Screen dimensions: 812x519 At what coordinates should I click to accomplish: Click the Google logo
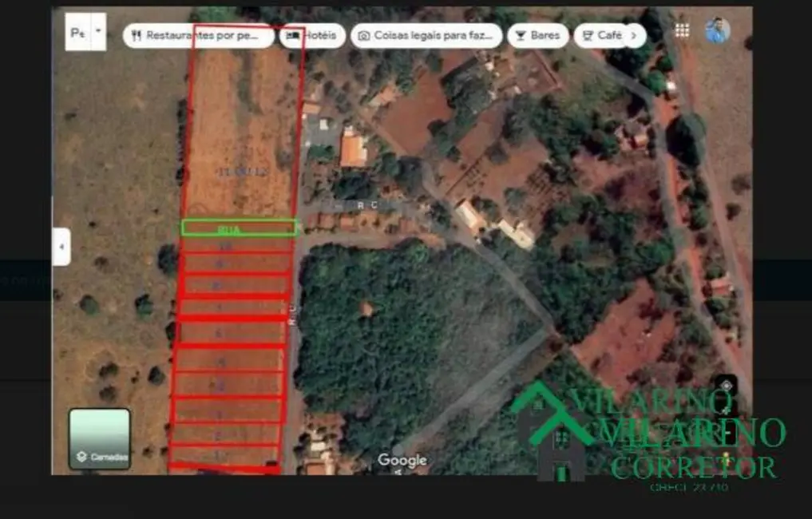(x=402, y=460)
